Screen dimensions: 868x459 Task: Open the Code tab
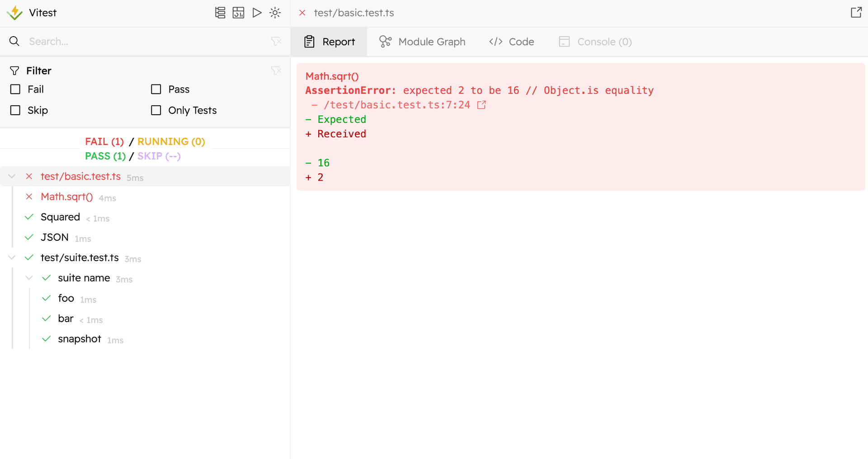(x=511, y=42)
